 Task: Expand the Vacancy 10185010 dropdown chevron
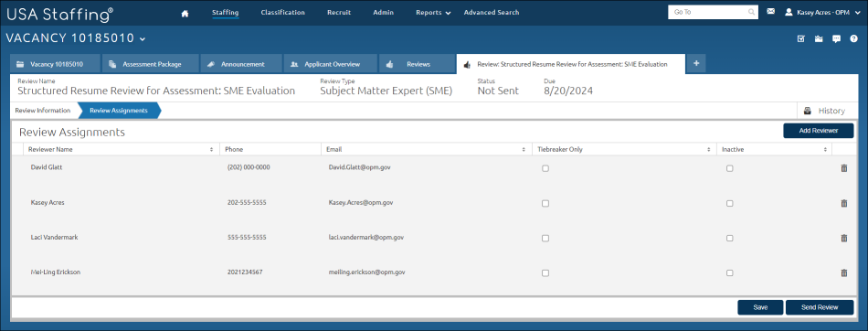point(143,39)
